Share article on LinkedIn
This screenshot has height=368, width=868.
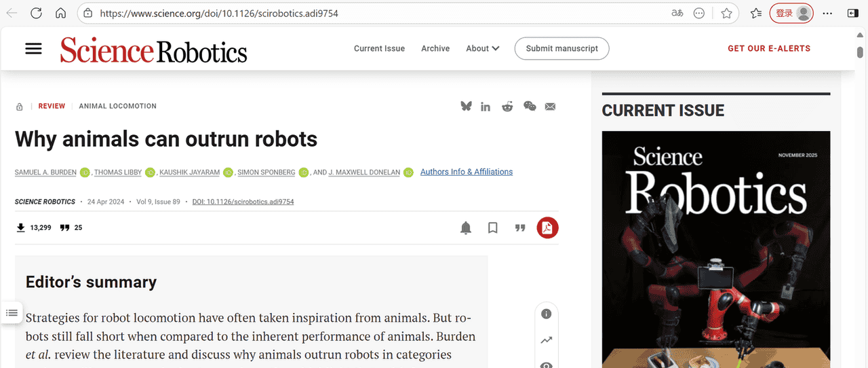pyautogui.click(x=486, y=107)
